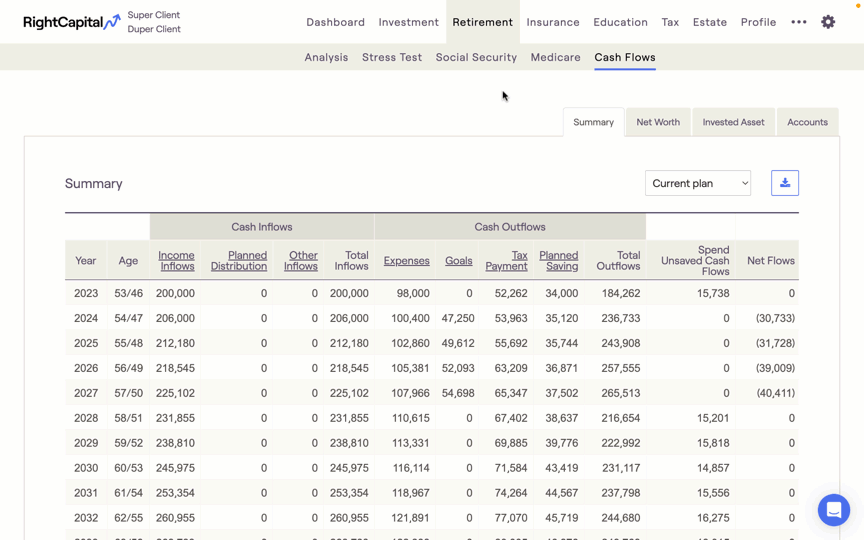Navigate to Medicare page
This screenshot has width=864, height=540.
click(555, 57)
